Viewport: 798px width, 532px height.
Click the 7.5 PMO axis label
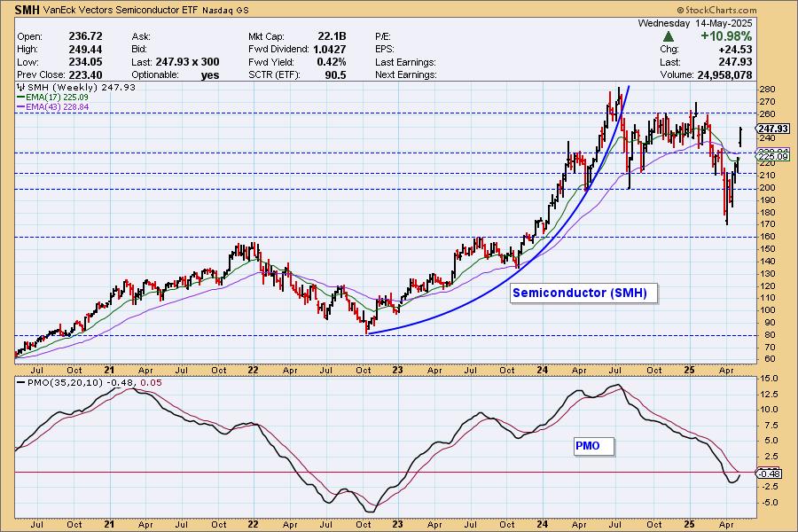click(x=770, y=425)
